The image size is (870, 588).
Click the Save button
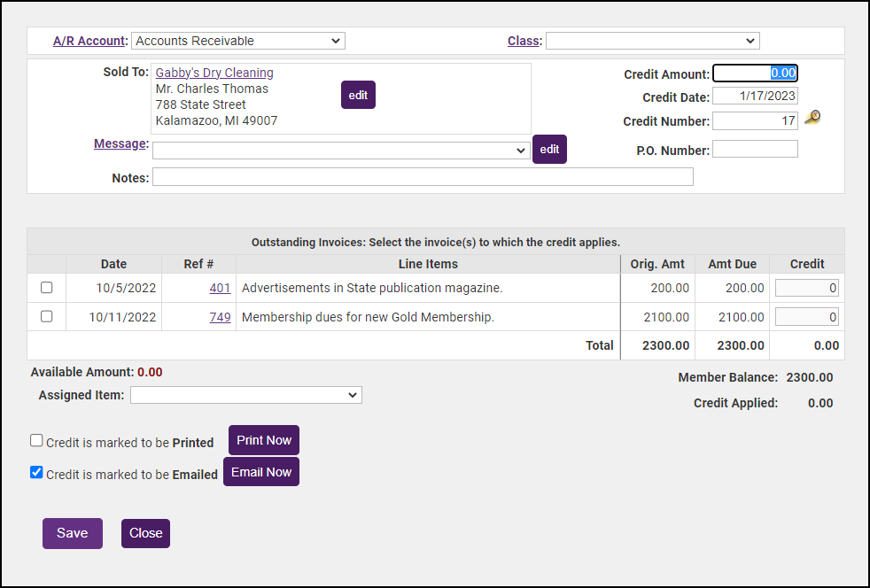point(73,533)
